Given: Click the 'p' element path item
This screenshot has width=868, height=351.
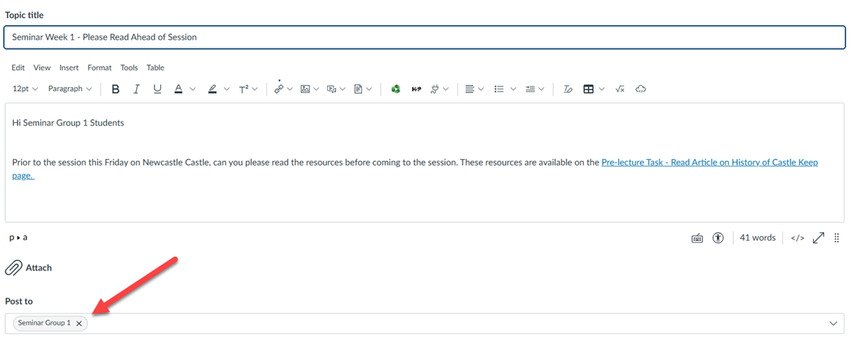Looking at the screenshot, I should 12,237.
